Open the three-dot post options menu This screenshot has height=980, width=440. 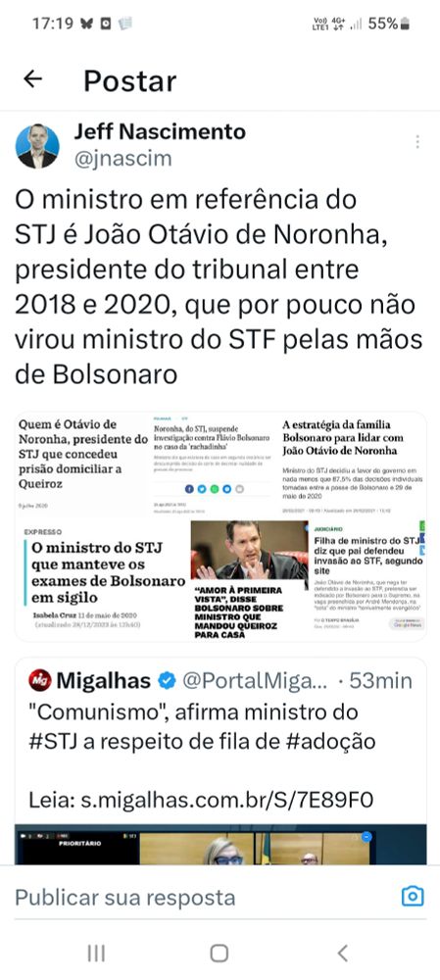click(416, 142)
